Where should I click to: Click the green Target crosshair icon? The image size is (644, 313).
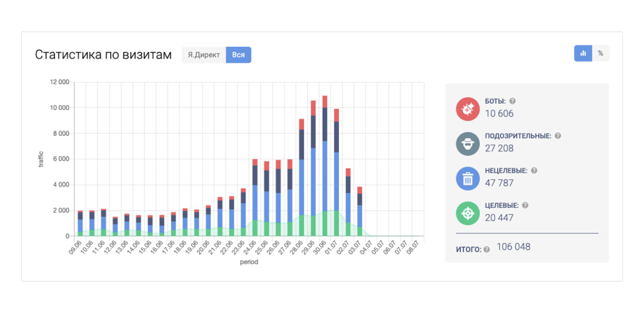(x=467, y=213)
